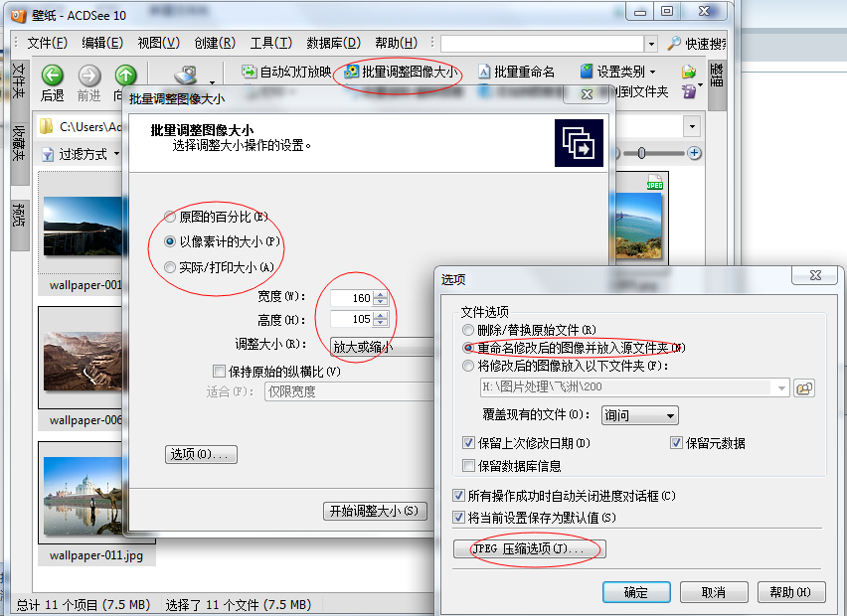
Task: Click the 快速搜索 magnifier icon
Action: pos(674,43)
